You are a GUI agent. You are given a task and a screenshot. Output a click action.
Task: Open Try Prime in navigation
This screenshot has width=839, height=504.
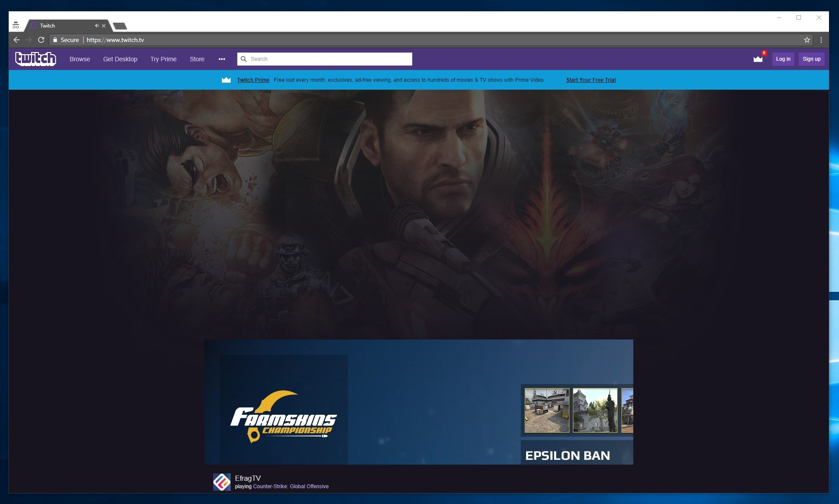click(164, 59)
